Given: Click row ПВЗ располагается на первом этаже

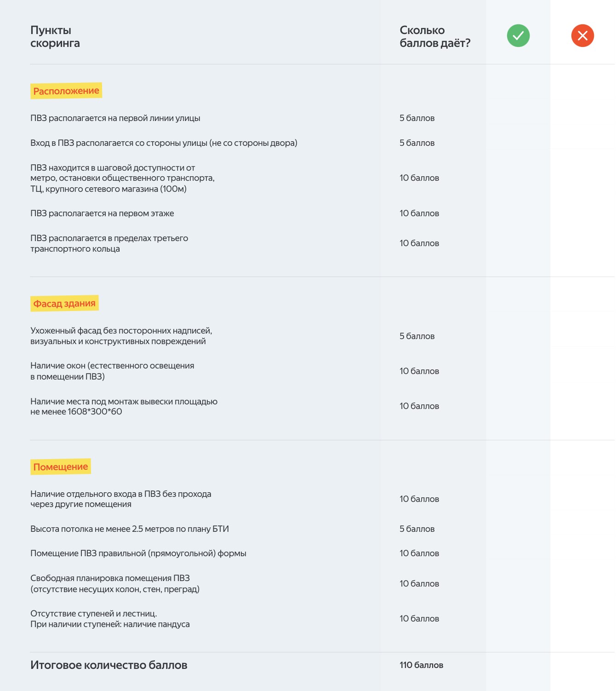Looking at the screenshot, I should (102, 213).
